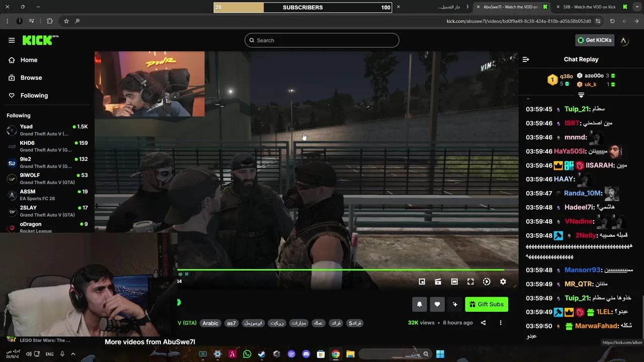Click the sparkle button next to Gift Subs
The width and height of the screenshot is (644, 362).
coord(455,304)
